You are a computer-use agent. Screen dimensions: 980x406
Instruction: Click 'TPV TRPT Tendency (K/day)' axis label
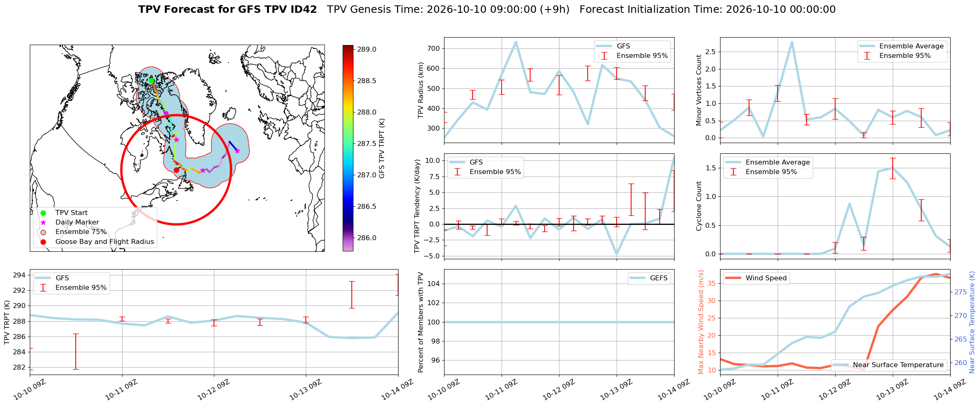click(x=417, y=206)
